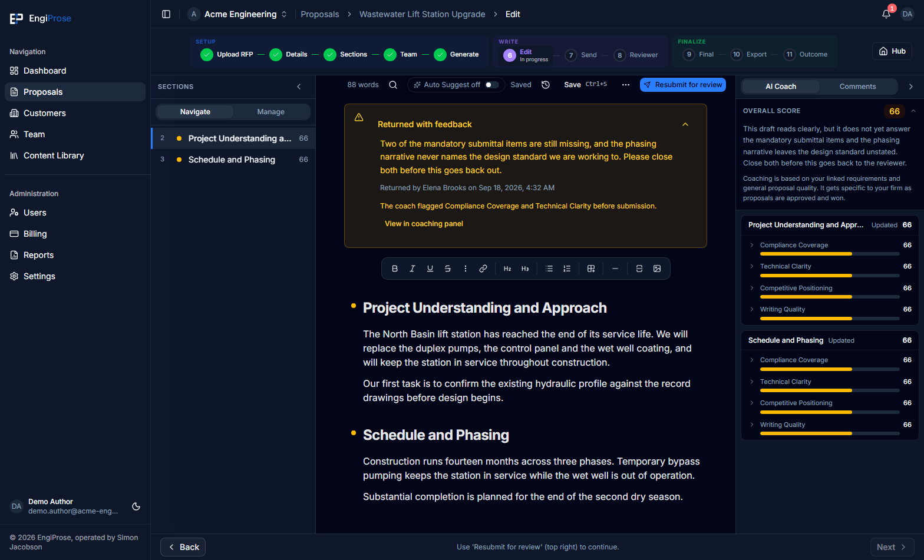This screenshot has height=560, width=924.
Task: Open Settings in administration
Action: 75,276
